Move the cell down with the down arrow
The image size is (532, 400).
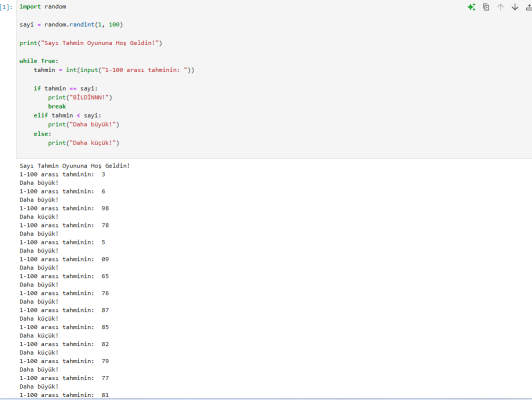click(x=515, y=7)
